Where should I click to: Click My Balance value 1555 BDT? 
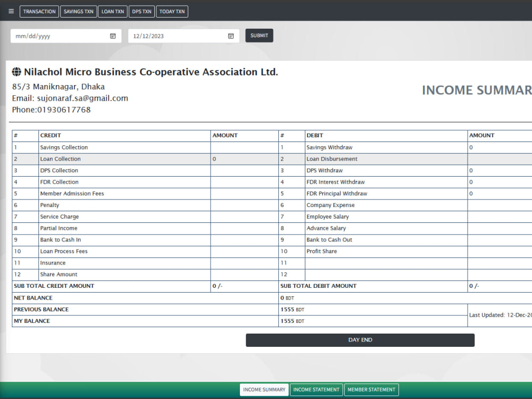292,321
